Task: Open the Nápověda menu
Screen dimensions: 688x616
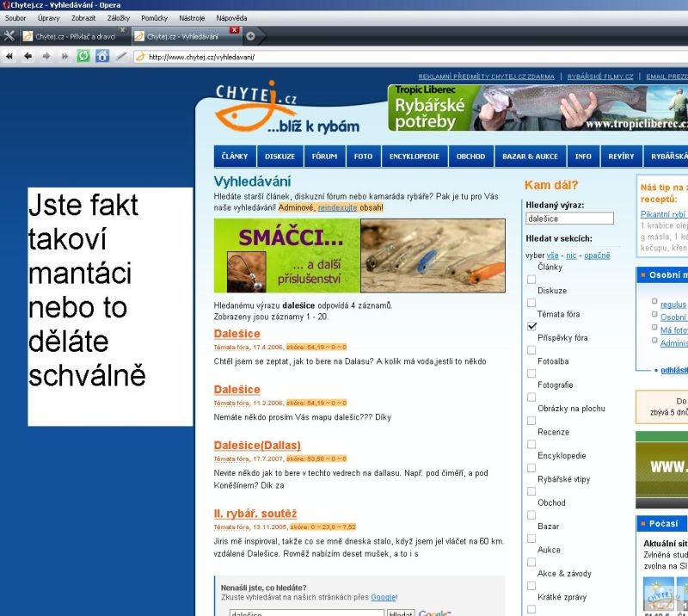Action: (x=231, y=18)
